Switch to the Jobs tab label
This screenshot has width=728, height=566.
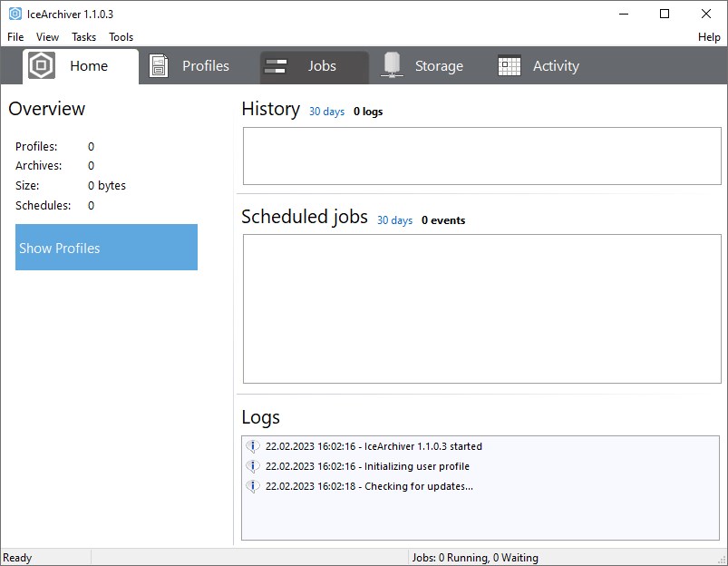point(322,66)
